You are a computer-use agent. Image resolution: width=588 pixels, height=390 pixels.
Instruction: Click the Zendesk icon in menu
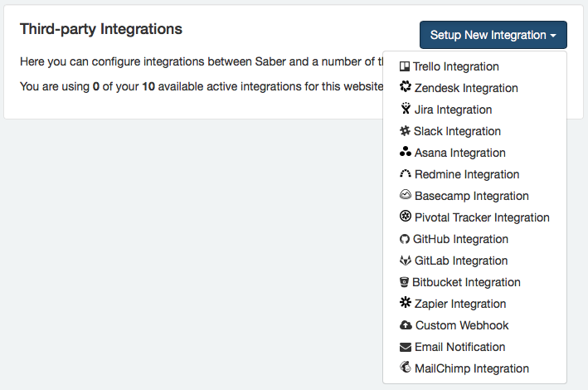click(x=406, y=88)
